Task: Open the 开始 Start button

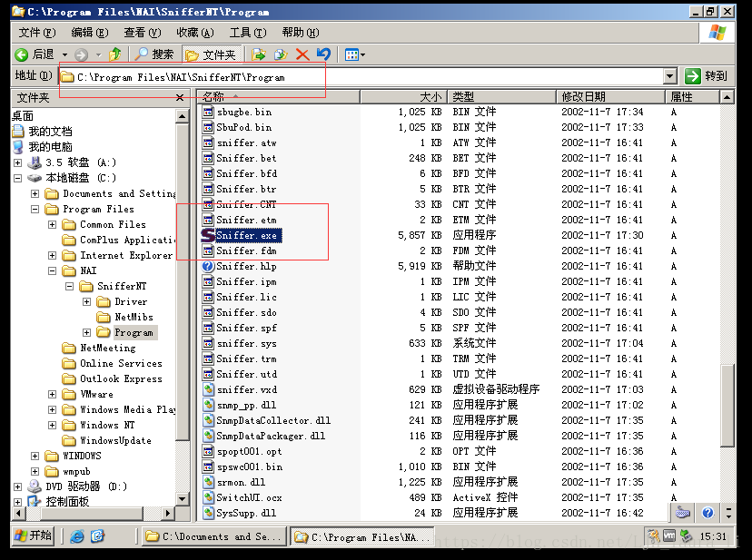Action: 33,535
